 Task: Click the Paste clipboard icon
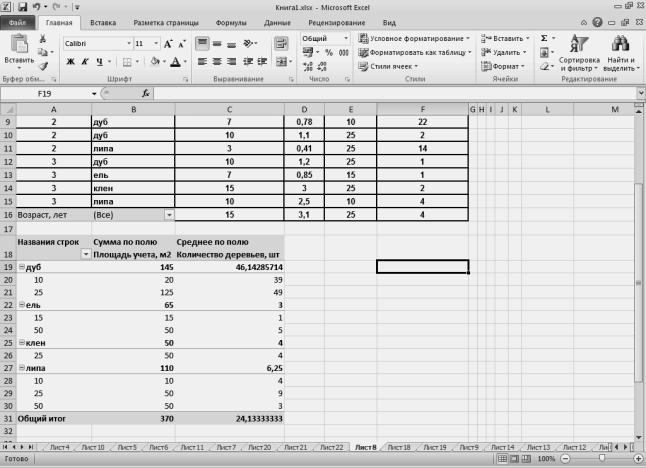tap(19, 44)
